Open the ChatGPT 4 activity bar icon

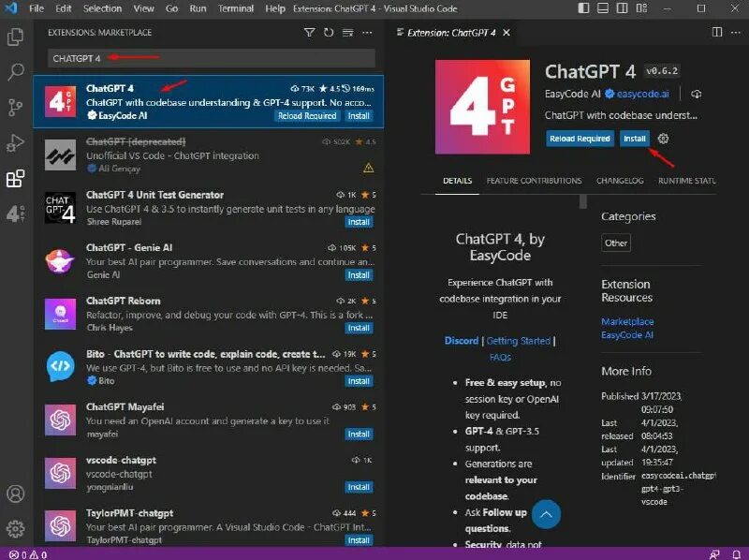click(15, 214)
